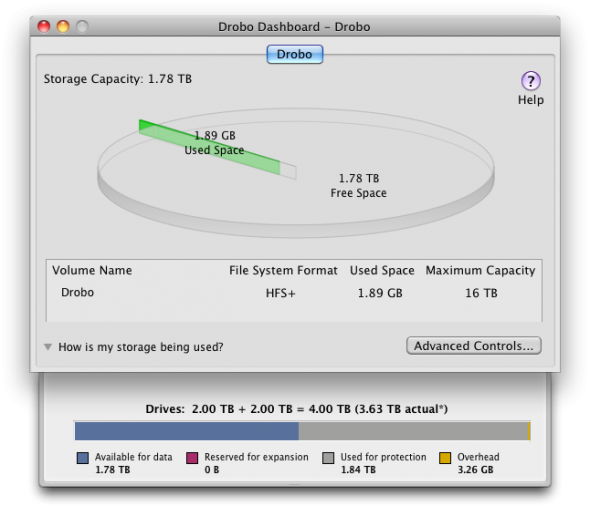The image size is (590, 506).
Task: Click the gray zoom button in title bar
Action: [82, 26]
